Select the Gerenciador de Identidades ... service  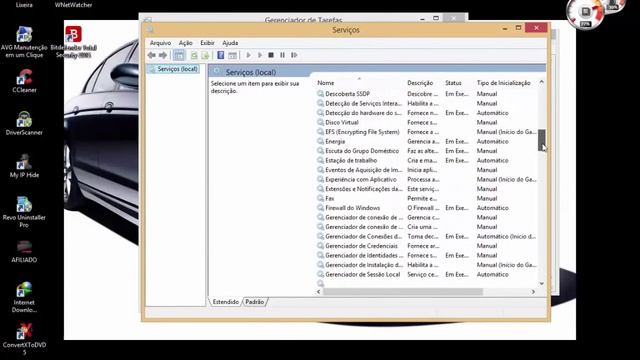pyautogui.click(x=427, y=256)
